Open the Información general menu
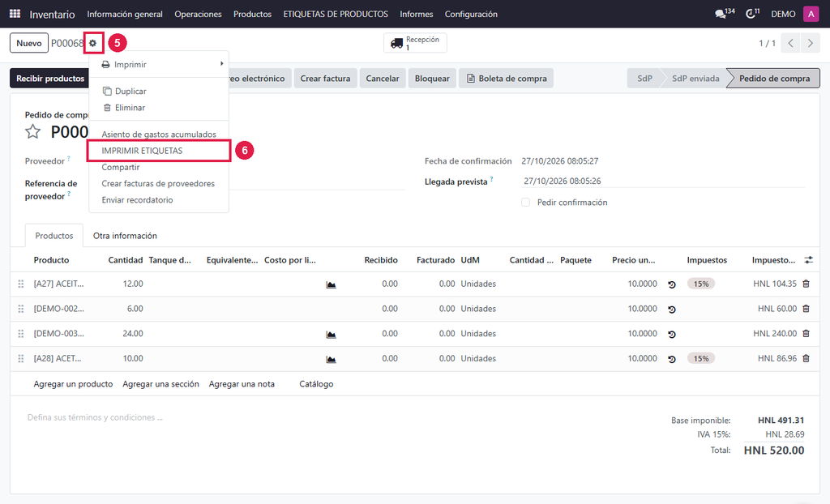 (x=125, y=15)
